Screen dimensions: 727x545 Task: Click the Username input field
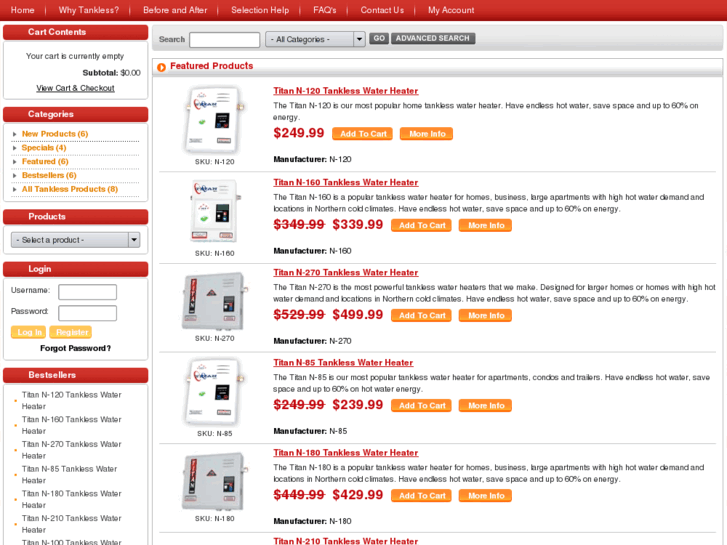87,292
